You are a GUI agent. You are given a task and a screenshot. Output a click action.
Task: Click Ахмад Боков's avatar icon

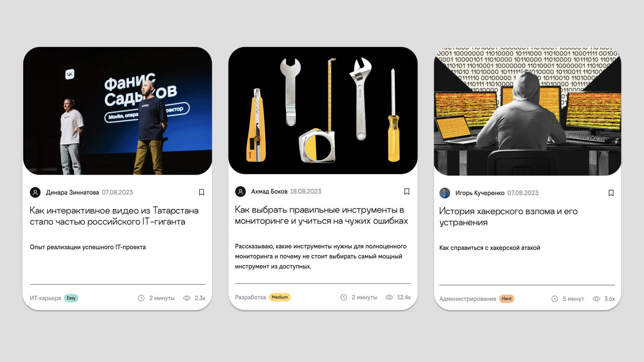240,192
